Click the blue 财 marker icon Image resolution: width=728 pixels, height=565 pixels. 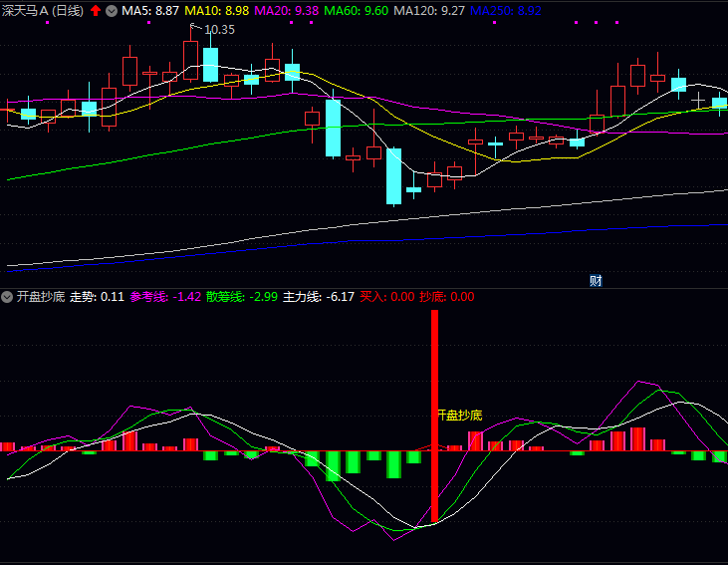596,280
